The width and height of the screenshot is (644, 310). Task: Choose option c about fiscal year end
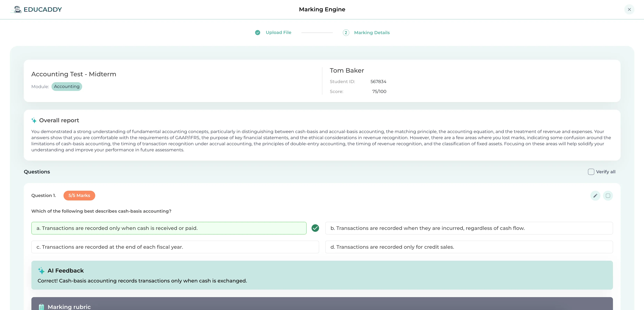[x=175, y=247]
